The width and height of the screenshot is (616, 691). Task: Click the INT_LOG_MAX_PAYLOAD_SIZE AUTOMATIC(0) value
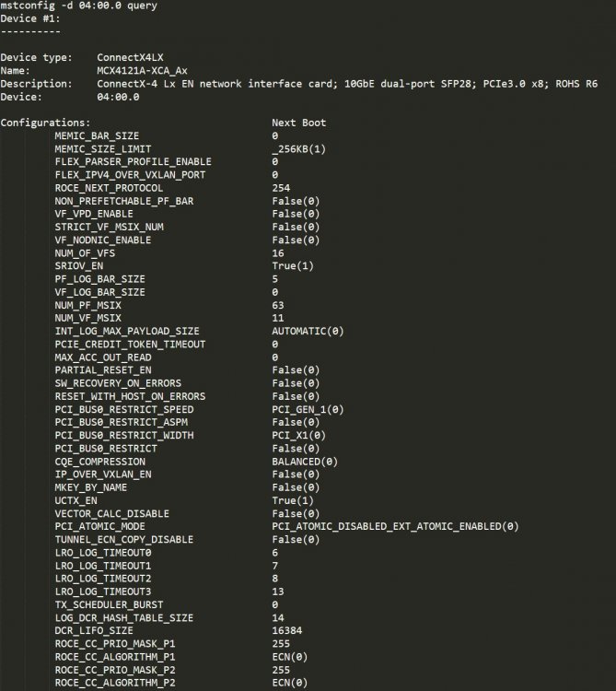click(x=308, y=331)
